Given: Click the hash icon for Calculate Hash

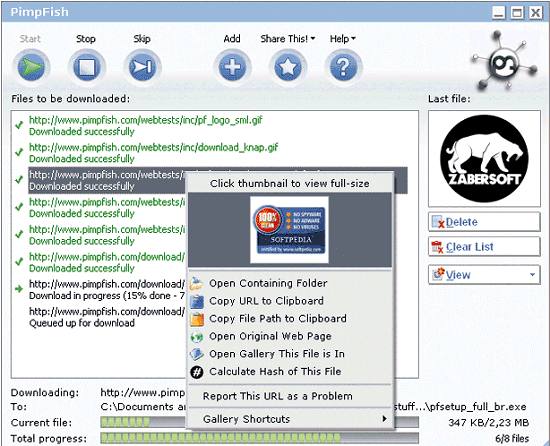Looking at the screenshot, I should click(x=196, y=372).
